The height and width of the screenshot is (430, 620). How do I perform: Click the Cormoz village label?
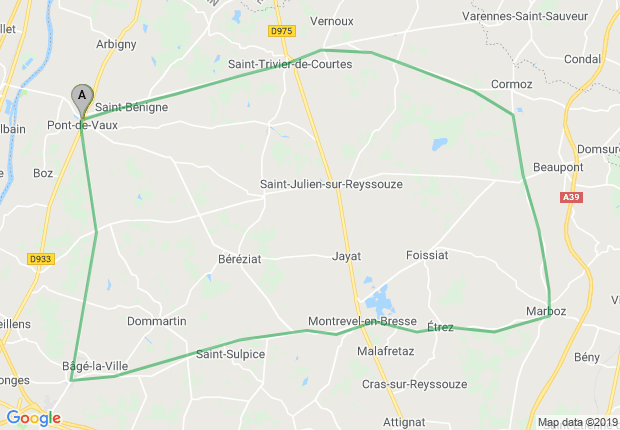point(511,84)
